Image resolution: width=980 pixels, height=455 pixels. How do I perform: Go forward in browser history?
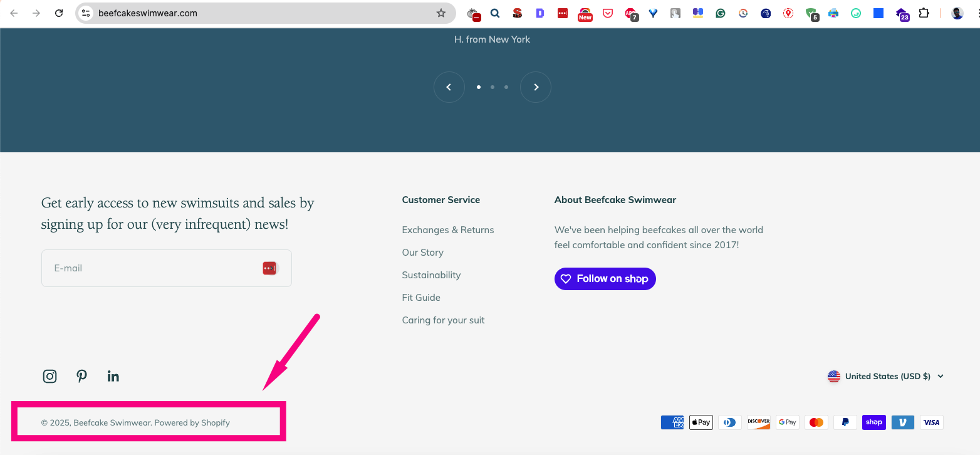pos(36,13)
